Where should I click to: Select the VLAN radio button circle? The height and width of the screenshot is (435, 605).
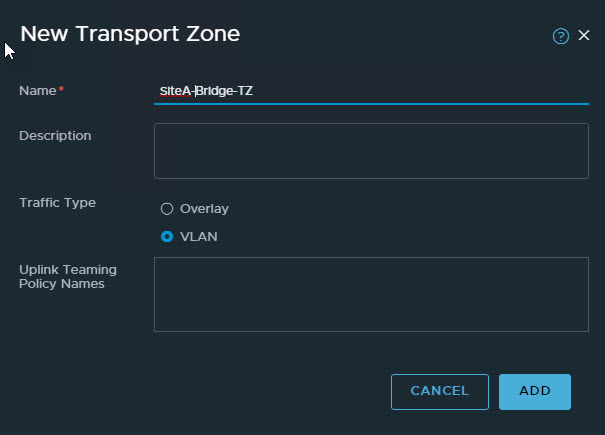pos(167,237)
